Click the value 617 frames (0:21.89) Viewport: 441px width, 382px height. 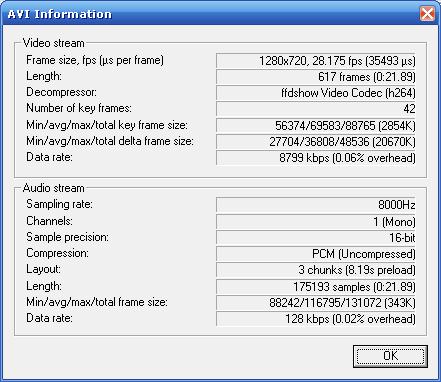[316, 77]
